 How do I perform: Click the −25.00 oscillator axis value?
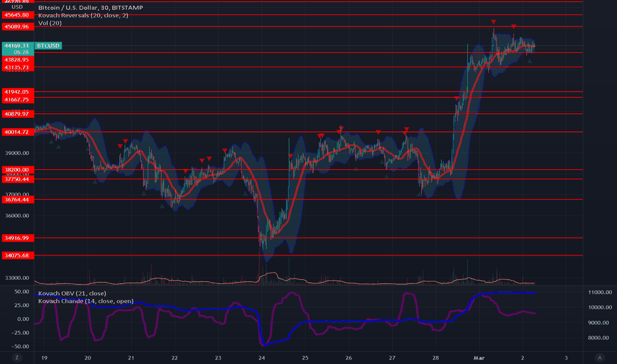(20, 333)
